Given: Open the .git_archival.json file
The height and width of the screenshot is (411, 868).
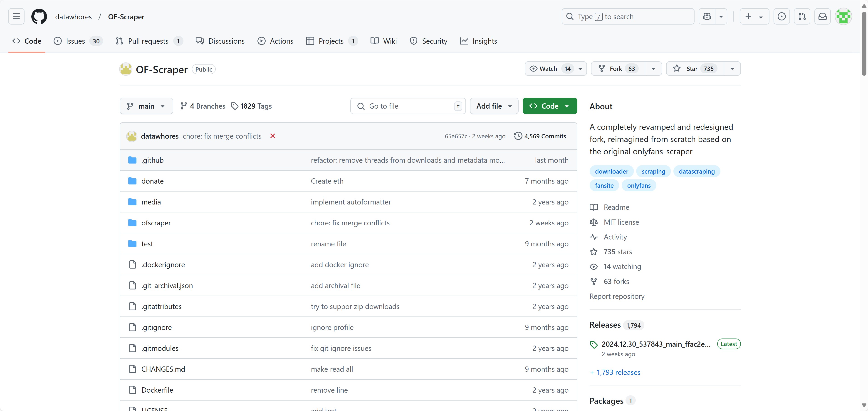Looking at the screenshot, I should pyautogui.click(x=167, y=286).
